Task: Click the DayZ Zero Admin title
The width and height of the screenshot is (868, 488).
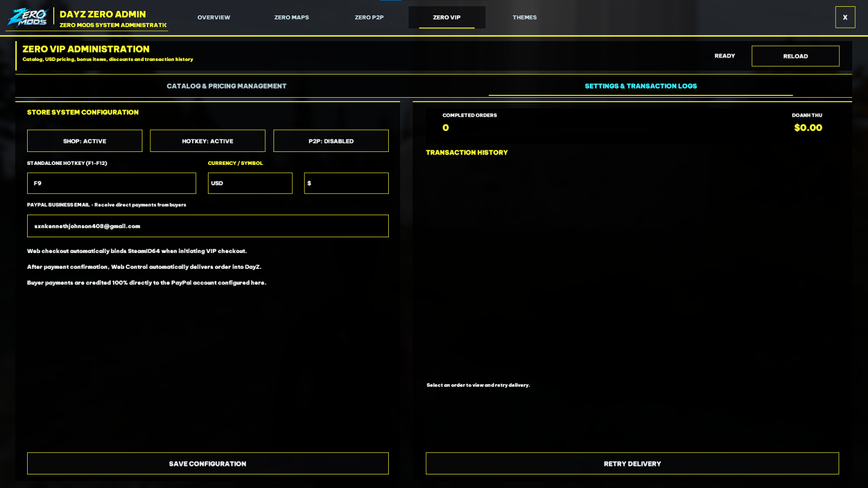Action: [x=103, y=14]
